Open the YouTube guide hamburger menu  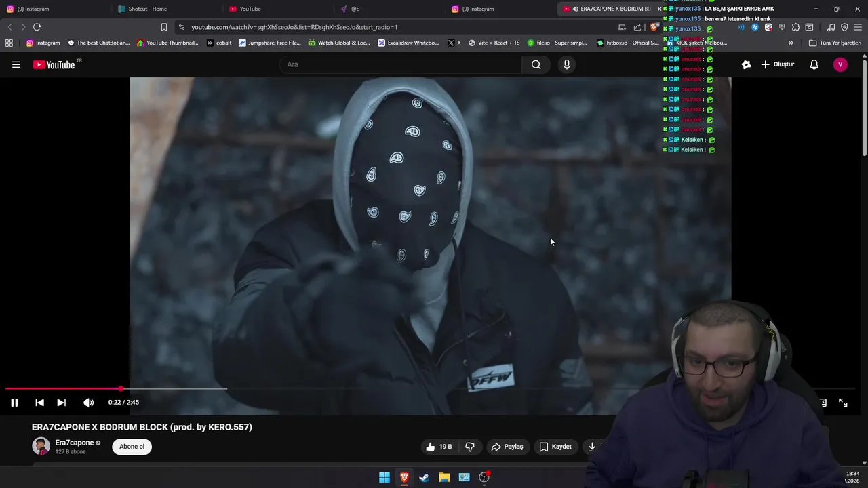click(16, 64)
